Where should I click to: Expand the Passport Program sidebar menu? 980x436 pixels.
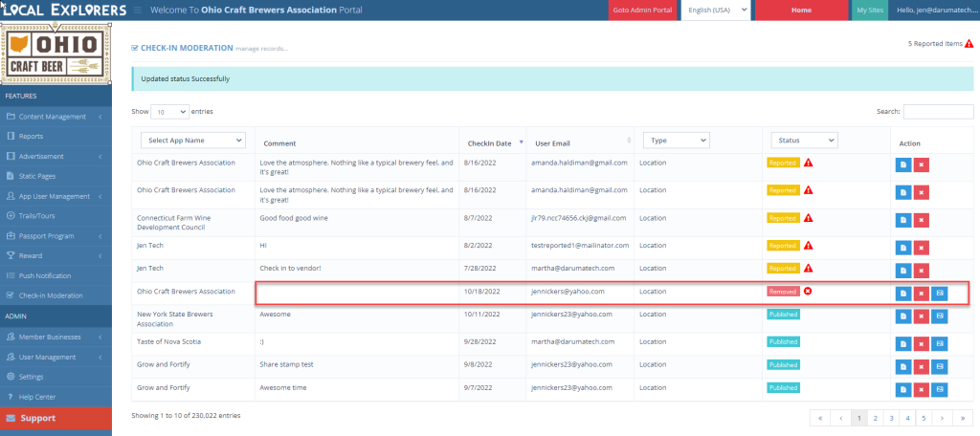[56, 236]
